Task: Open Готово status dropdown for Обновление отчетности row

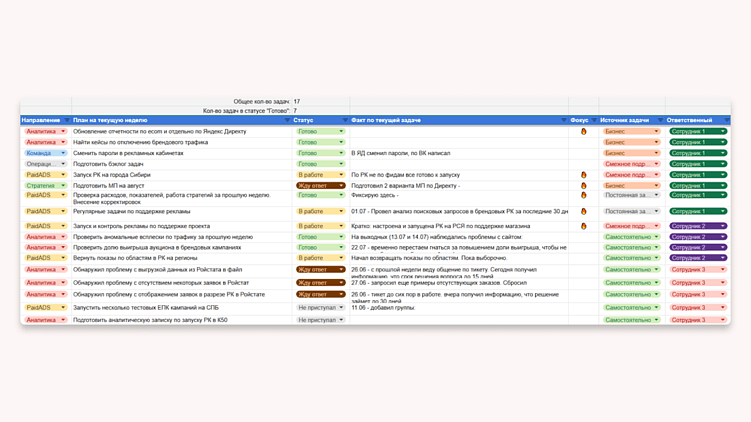Action: [x=320, y=131]
